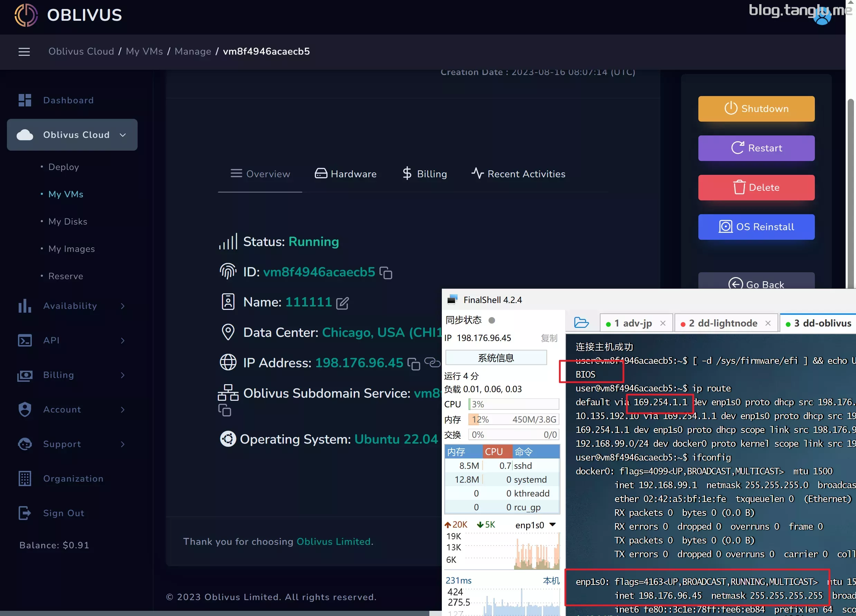Click the CPU usage bar 3%
Screen dimensions: 856x616
(514, 404)
